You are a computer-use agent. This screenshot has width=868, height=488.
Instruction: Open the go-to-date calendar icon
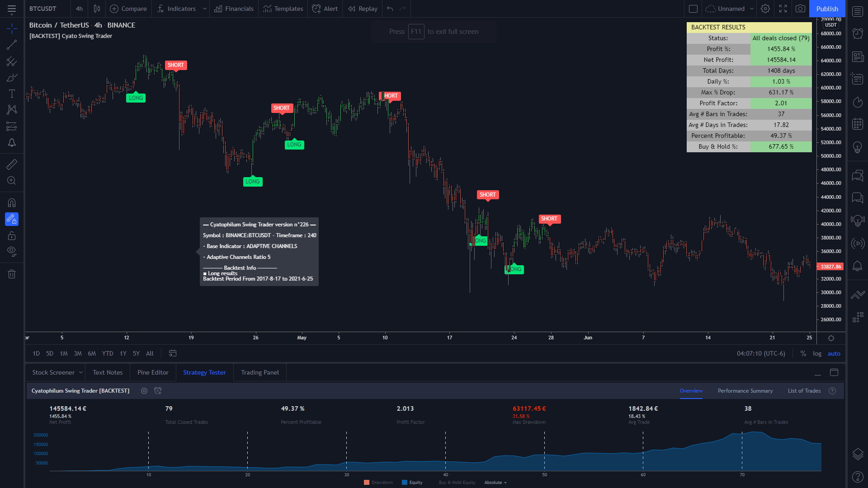pos(172,353)
